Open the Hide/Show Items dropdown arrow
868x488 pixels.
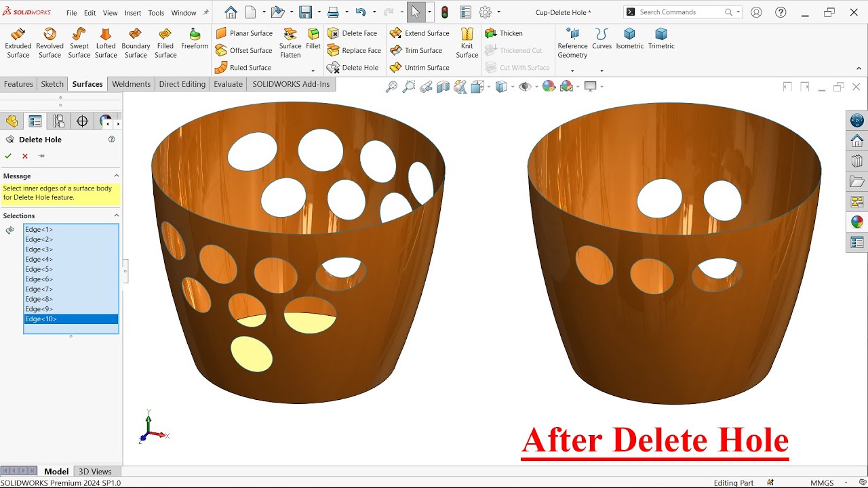pos(538,87)
